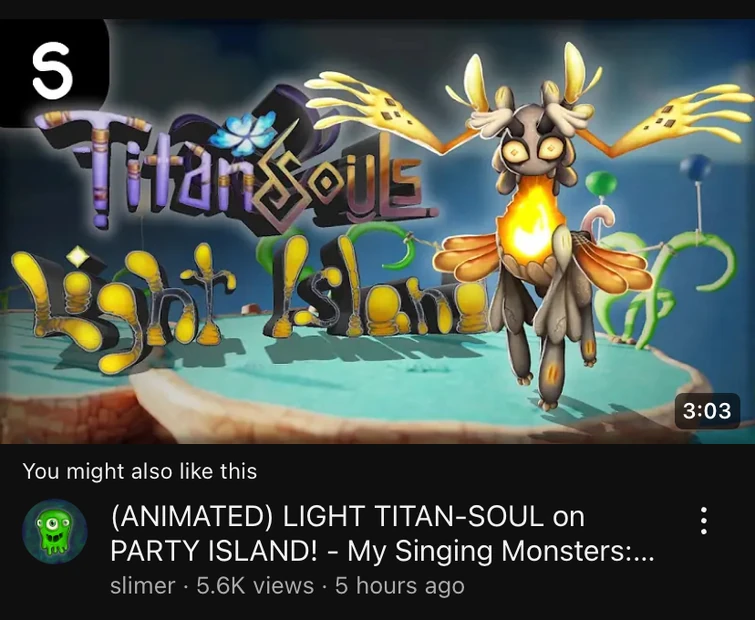Play the video from the Titansouls logo
755x620 pixels.
pyautogui.click(x=236, y=168)
